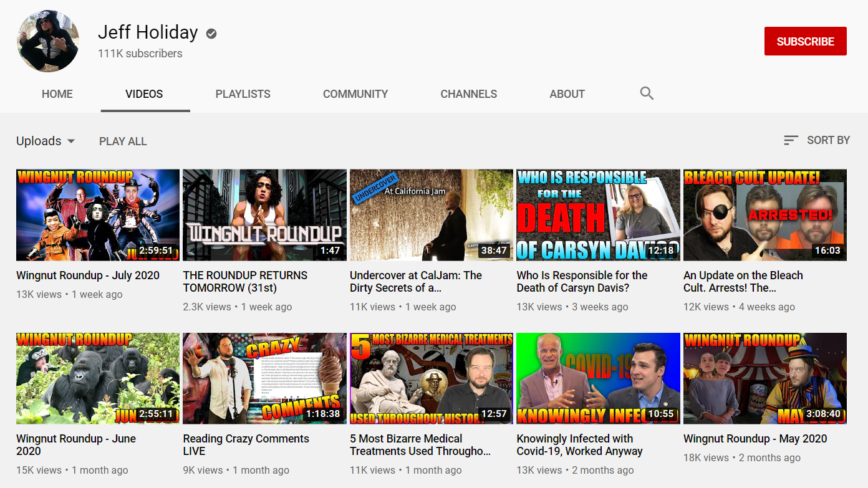Image resolution: width=868 pixels, height=488 pixels.
Task: Open Undercover at CalJam video title
Action: 416,282
